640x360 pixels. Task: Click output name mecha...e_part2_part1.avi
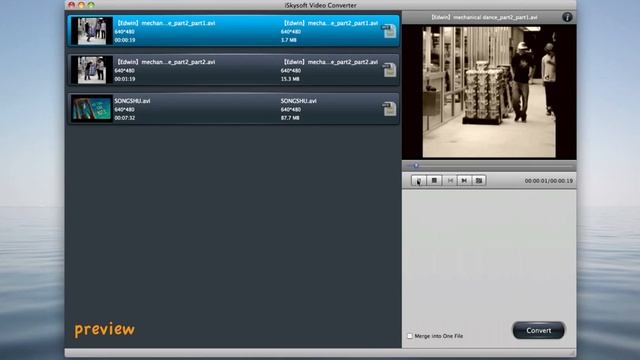[330, 23]
